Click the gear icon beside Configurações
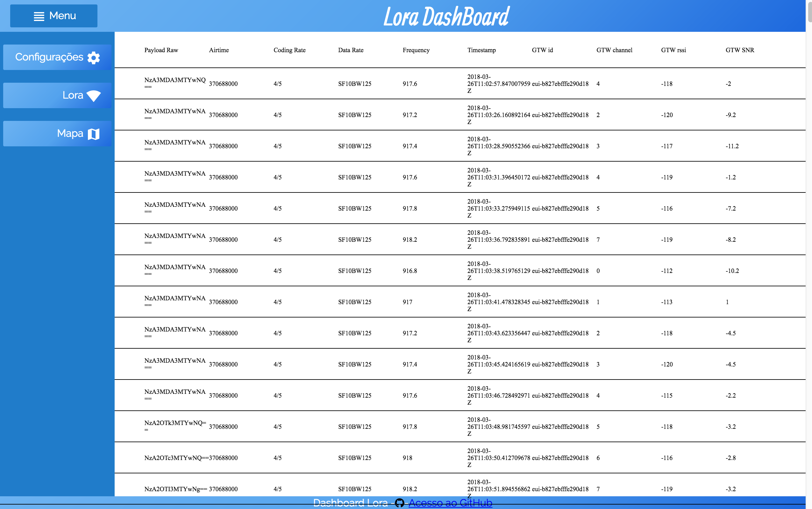 coord(94,58)
